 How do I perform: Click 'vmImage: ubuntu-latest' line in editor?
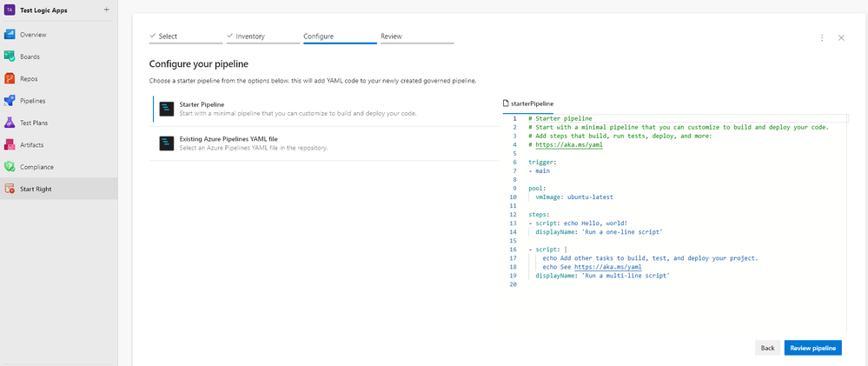click(x=574, y=197)
